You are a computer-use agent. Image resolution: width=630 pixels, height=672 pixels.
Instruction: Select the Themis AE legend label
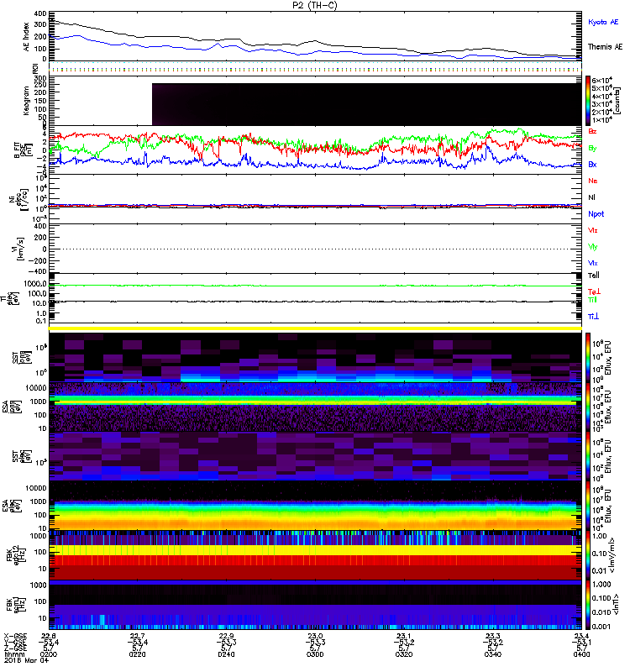coord(605,47)
